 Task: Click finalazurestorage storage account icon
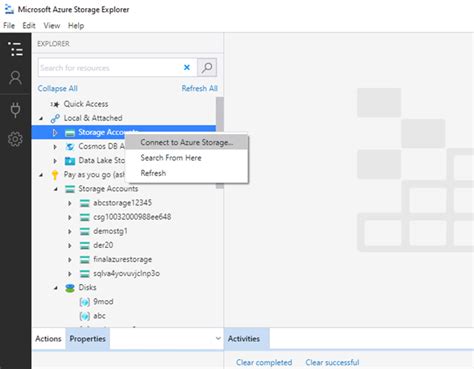pyautogui.click(x=85, y=260)
